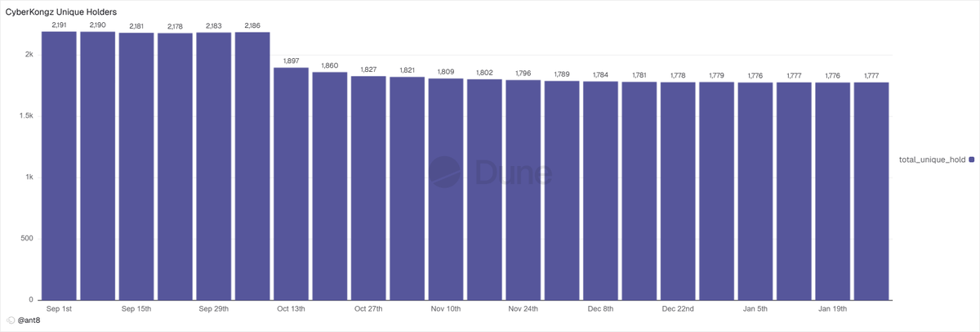
Task: Click the 1.5k y-axis tick label
Action: tap(25, 116)
